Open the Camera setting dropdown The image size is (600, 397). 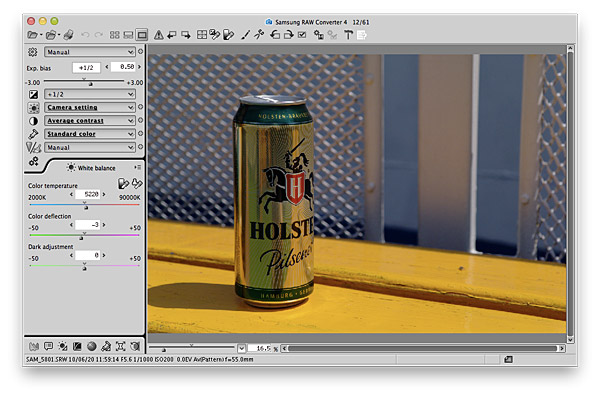90,108
